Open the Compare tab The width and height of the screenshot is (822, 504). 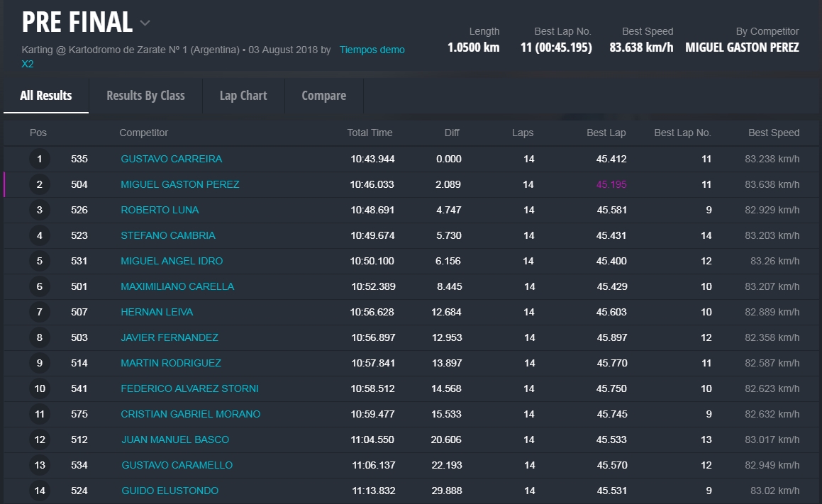point(323,96)
